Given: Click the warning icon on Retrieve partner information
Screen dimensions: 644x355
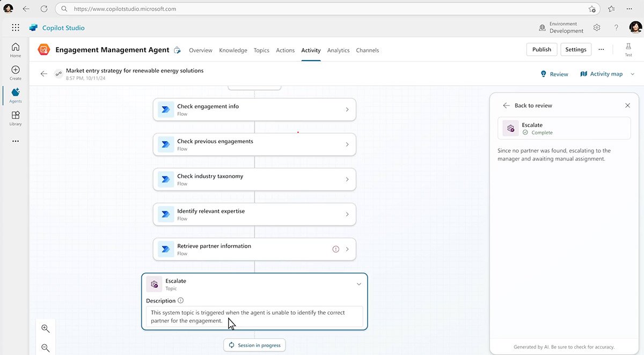Looking at the screenshot, I should (x=335, y=249).
